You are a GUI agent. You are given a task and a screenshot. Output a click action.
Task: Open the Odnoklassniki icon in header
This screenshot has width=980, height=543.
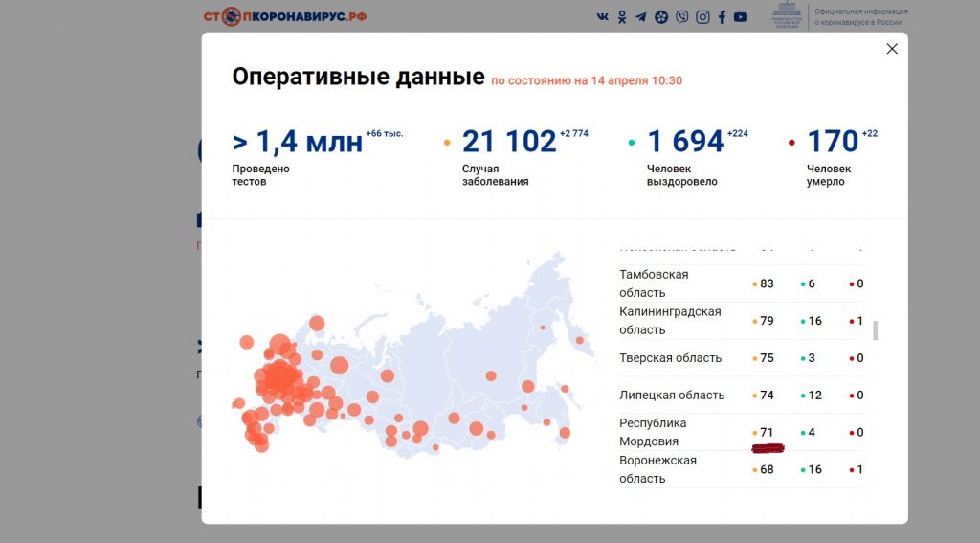[622, 17]
